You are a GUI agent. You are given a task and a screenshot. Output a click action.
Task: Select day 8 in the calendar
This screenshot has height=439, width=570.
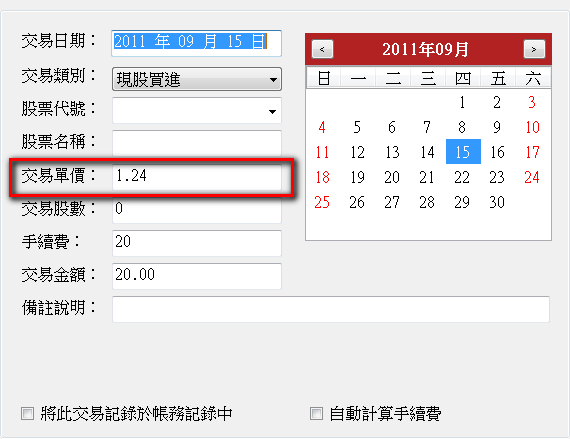point(462,127)
